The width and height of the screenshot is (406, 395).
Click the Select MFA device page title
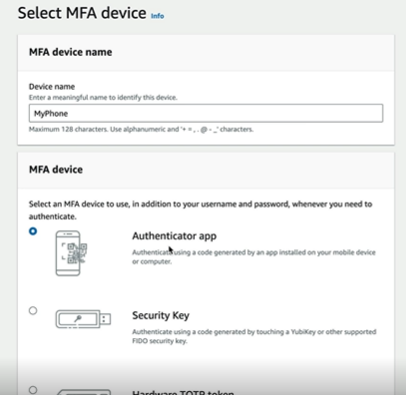coord(82,13)
